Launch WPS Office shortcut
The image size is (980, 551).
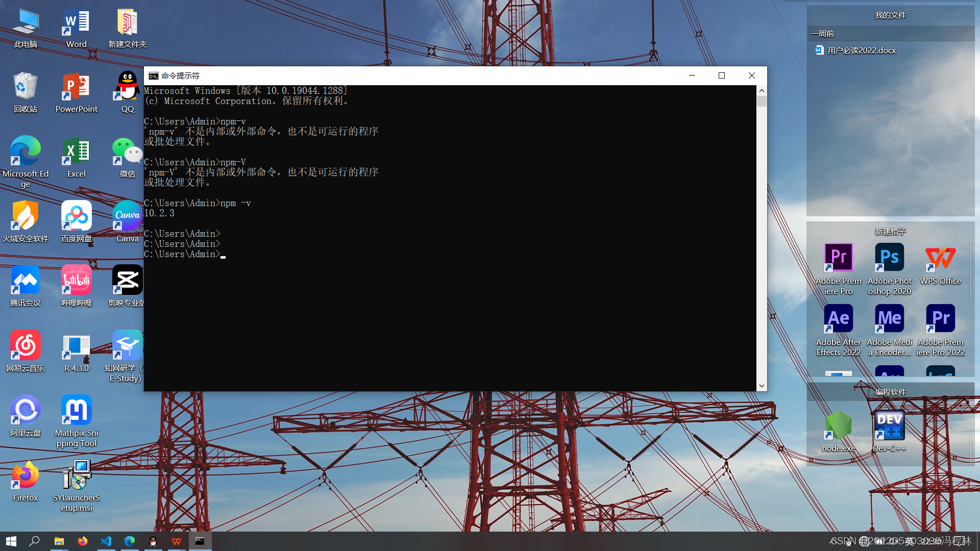(940, 258)
